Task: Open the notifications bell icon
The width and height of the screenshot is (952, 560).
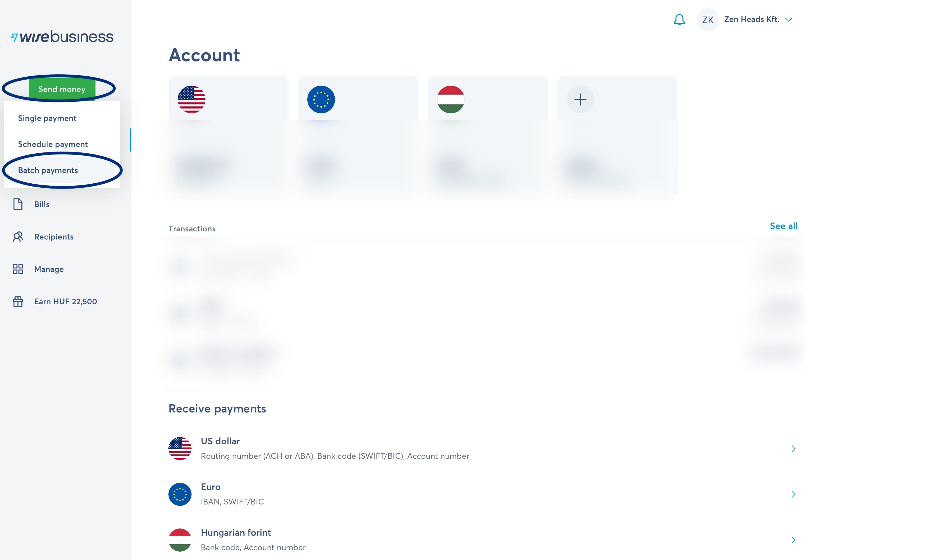Action: point(679,20)
